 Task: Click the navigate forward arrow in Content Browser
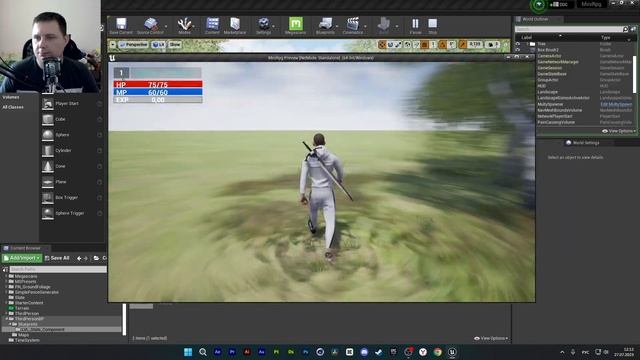click(86, 258)
